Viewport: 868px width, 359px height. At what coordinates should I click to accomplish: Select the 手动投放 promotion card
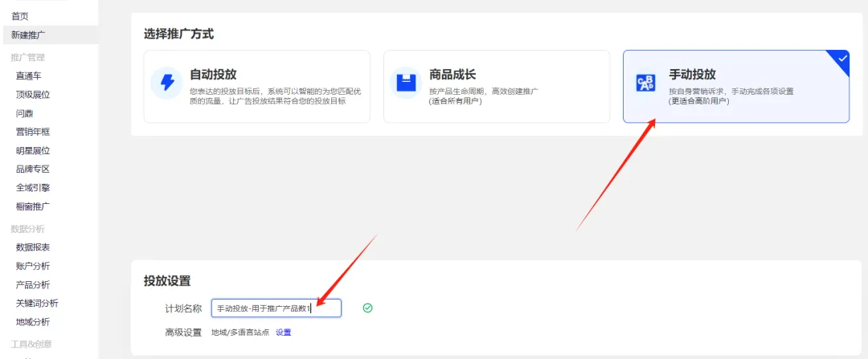pyautogui.click(x=736, y=86)
